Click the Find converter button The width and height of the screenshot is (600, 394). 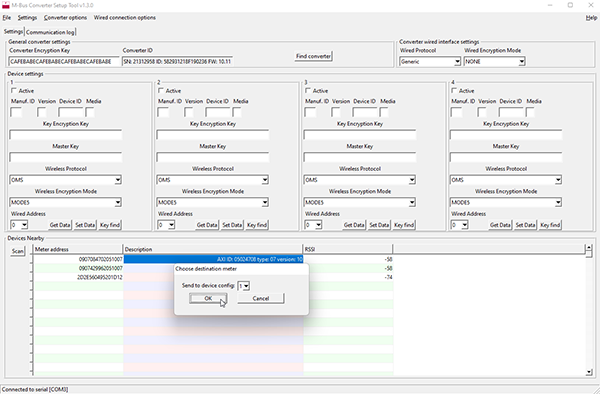coord(313,56)
